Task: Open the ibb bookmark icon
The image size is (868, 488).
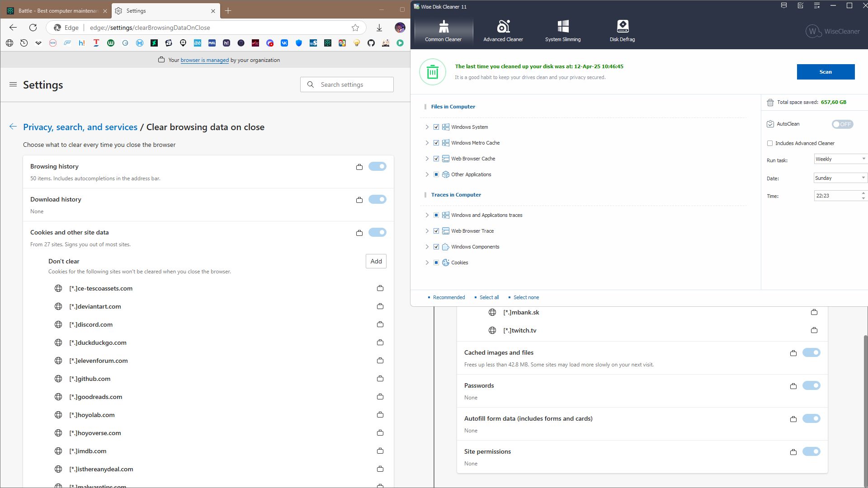Action: click(x=198, y=43)
